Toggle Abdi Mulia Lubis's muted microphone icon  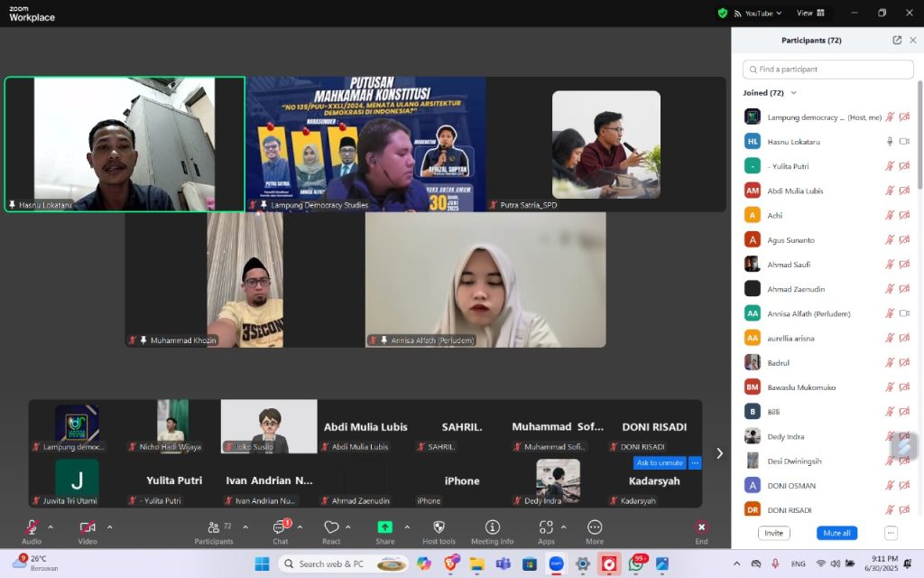pyautogui.click(x=890, y=191)
